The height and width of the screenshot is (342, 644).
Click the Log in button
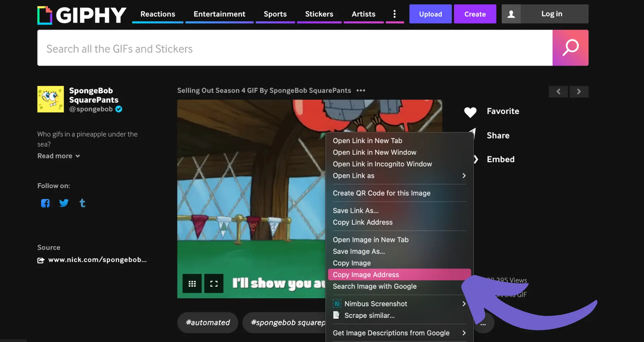tap(552, 14)
